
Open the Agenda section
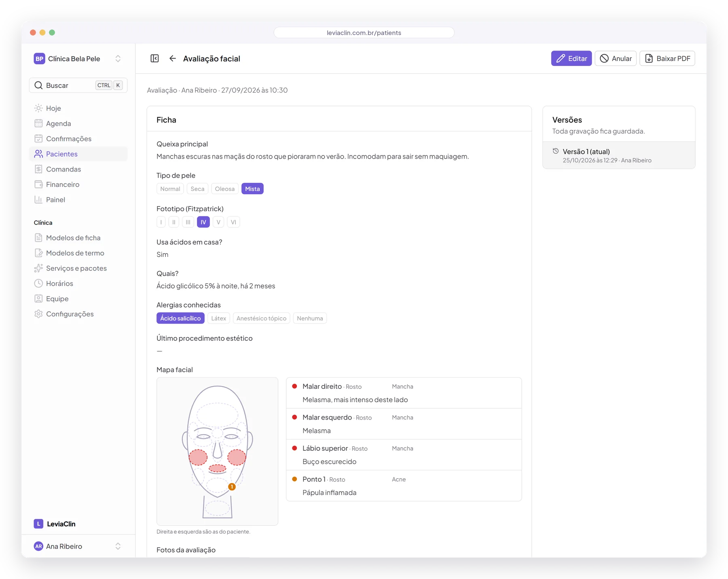click(78, 123)
